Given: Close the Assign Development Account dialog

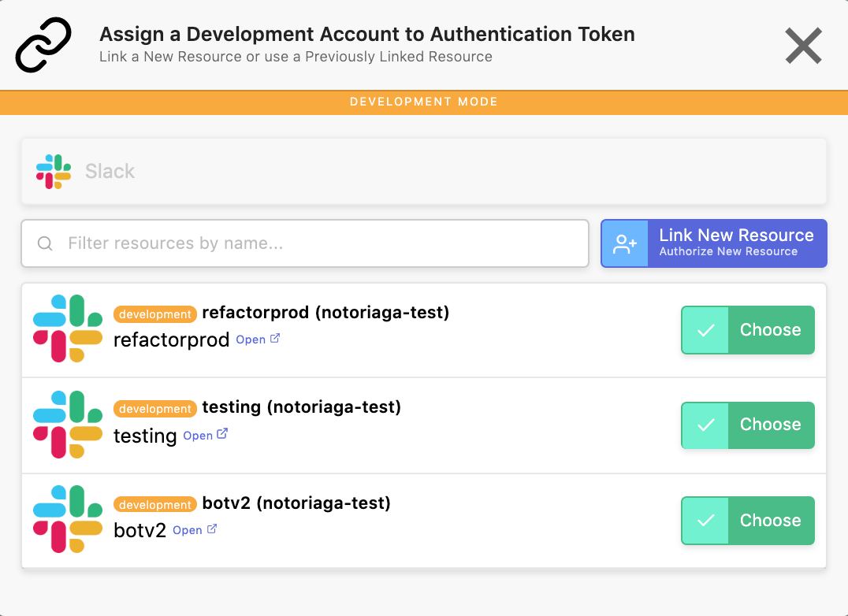Looking at the screenshot, I should pos(803,46).
